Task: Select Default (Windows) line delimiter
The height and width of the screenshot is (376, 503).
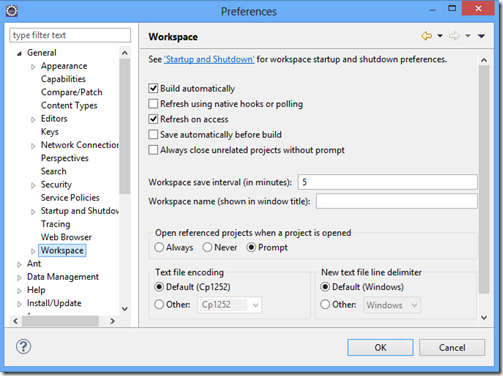Action: (x=325, y=287)
